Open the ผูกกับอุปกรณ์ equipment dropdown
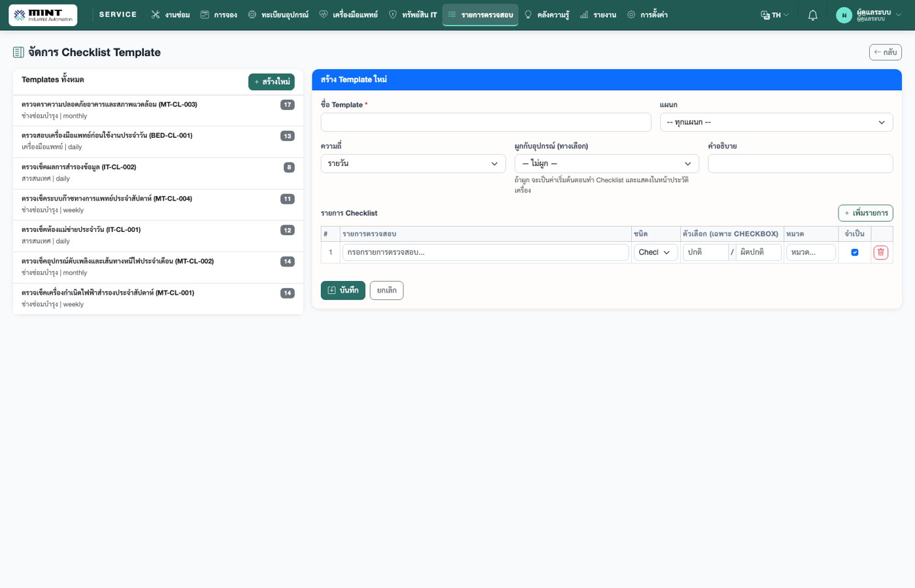The height and width of the screenshot is (588, 915). (607, 163)
